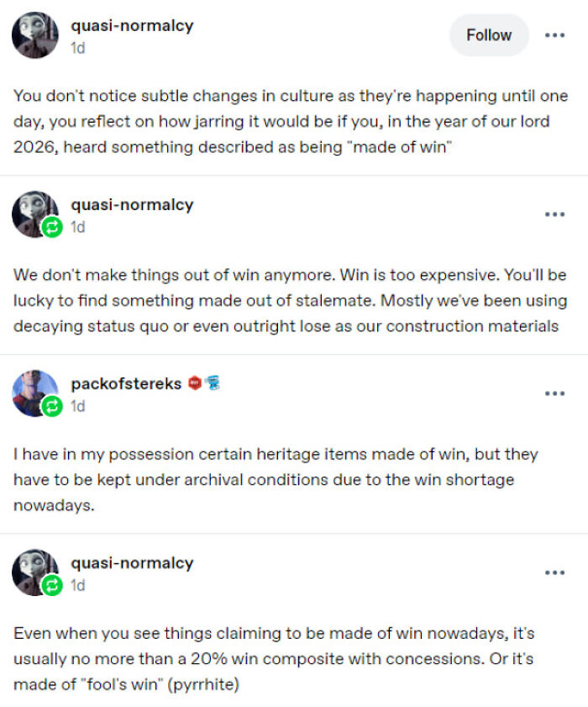Open quasi-normalcy username on the last reblog
Viewport: 588px width, 707px height.
[x=132, y=563]
